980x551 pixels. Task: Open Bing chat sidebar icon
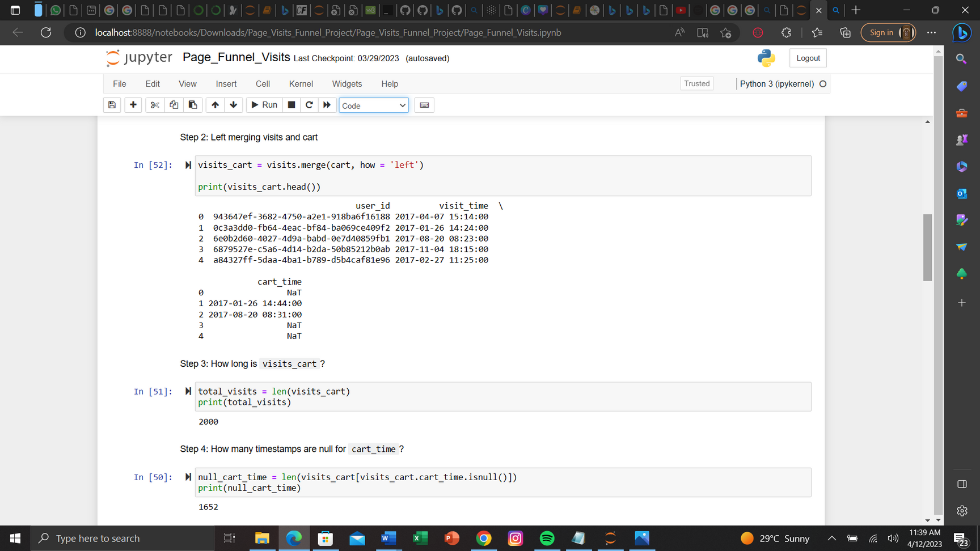point(962,33)
